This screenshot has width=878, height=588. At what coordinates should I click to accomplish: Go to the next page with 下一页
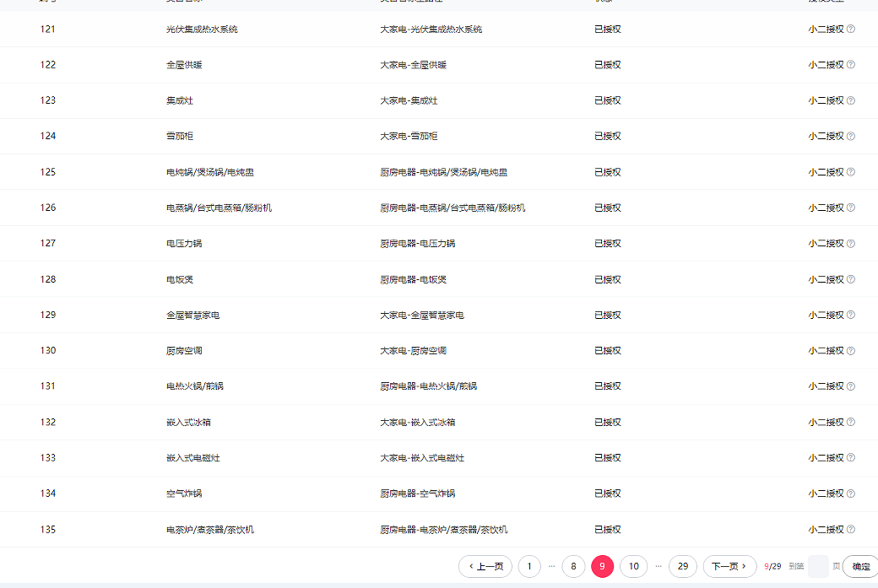pos(729,567)
